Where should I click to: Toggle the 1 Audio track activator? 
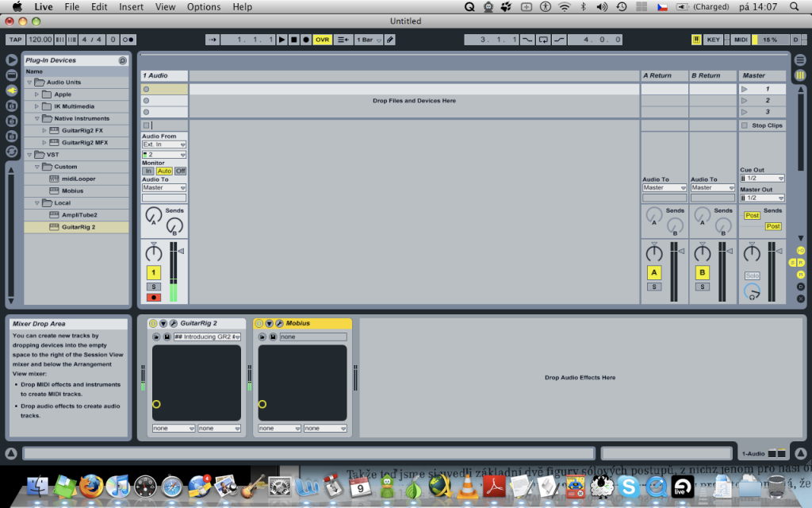(x=153, y=272)
